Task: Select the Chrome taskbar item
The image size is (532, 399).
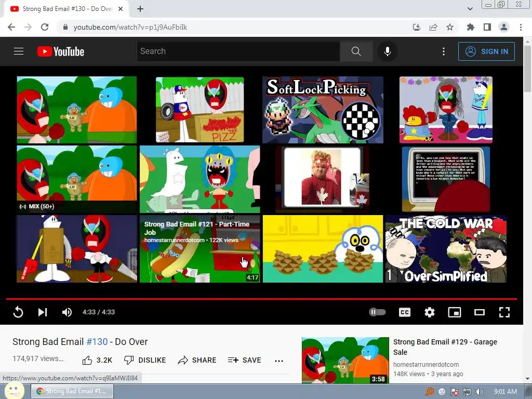Action: click(x=72, y=391)
